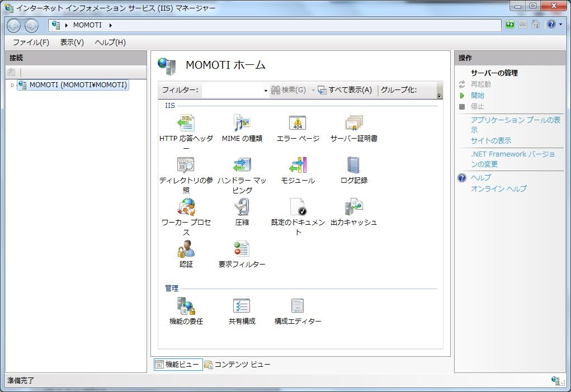The height and width of the screenshot is (392, 571).
Task: Open 認証 feature icon
Action: point(186,249)
